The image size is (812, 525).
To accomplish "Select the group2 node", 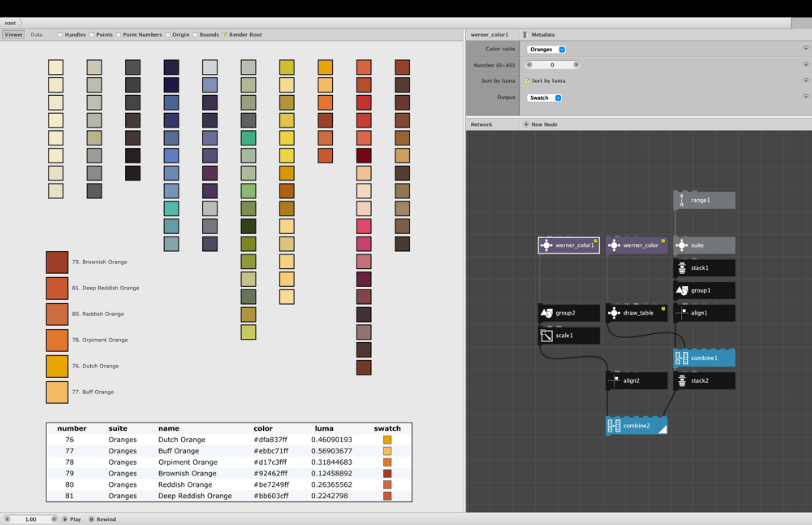I will coord(569,313).
